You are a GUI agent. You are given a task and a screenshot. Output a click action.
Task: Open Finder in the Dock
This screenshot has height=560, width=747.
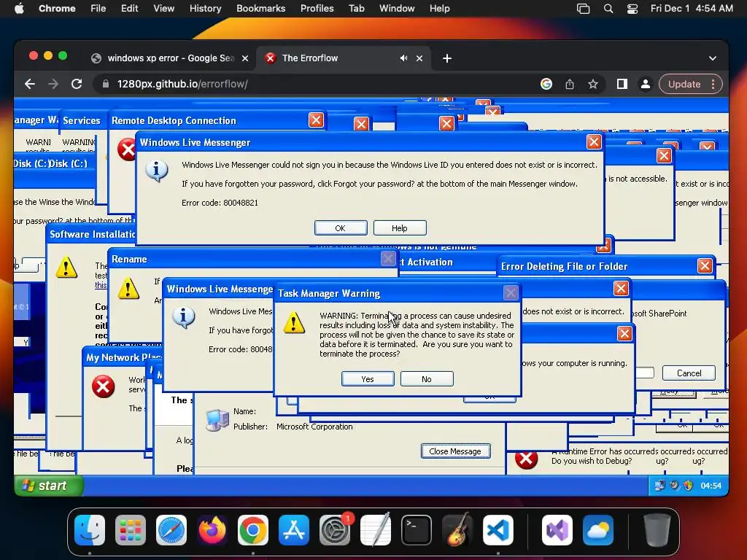[90, 530]
